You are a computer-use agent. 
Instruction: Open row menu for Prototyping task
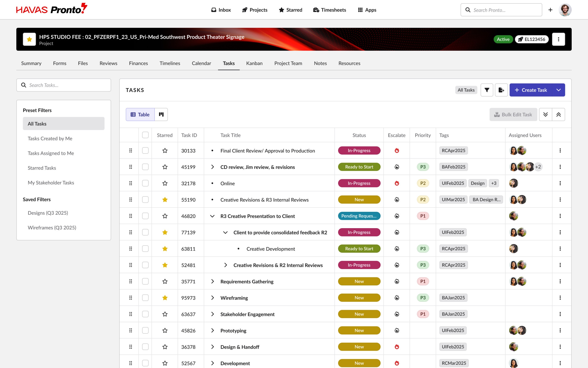(x=560, y=331)
